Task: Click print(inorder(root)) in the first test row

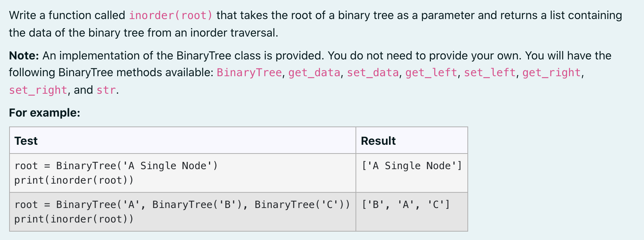Action: pyautogui.click(x=74, y=180)
